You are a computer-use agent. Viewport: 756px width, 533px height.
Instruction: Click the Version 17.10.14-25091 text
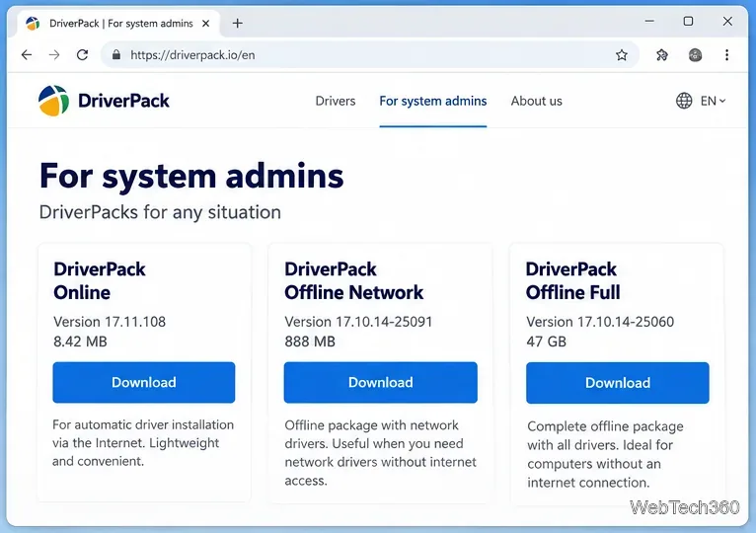pyautogui.click(x=358, y=322)
